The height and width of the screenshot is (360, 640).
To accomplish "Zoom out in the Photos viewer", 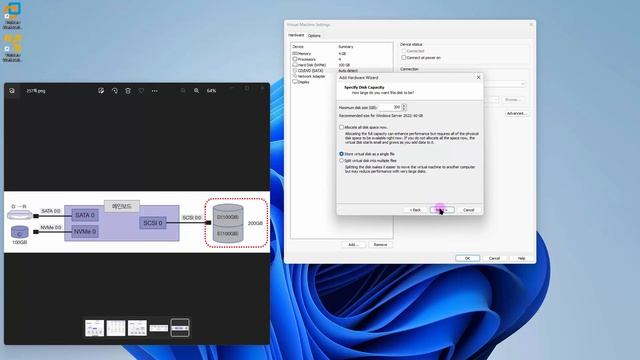I will 183,91.
